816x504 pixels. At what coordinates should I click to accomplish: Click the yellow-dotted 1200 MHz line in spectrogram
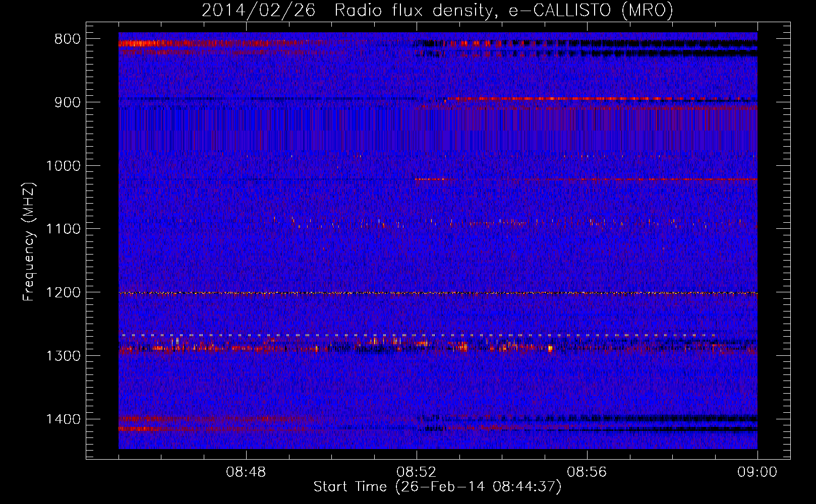click(x=438, y=293)
